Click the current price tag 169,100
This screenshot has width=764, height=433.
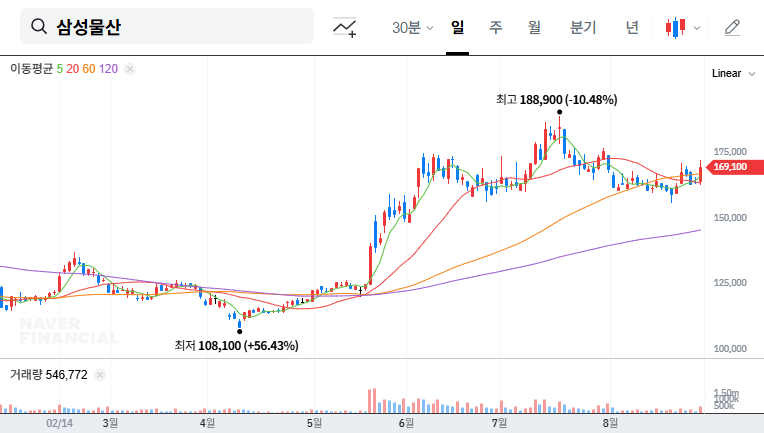tap(735, 167)
